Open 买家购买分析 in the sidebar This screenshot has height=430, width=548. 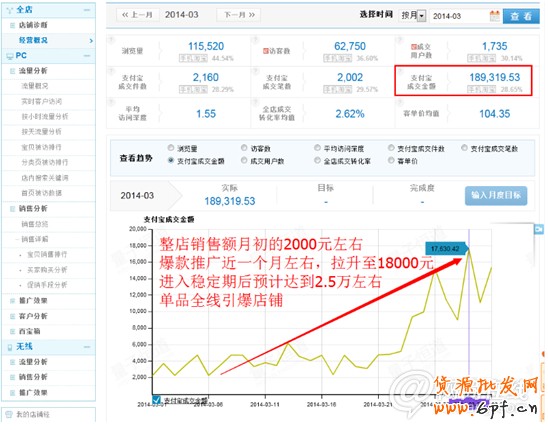coord(47,270)
